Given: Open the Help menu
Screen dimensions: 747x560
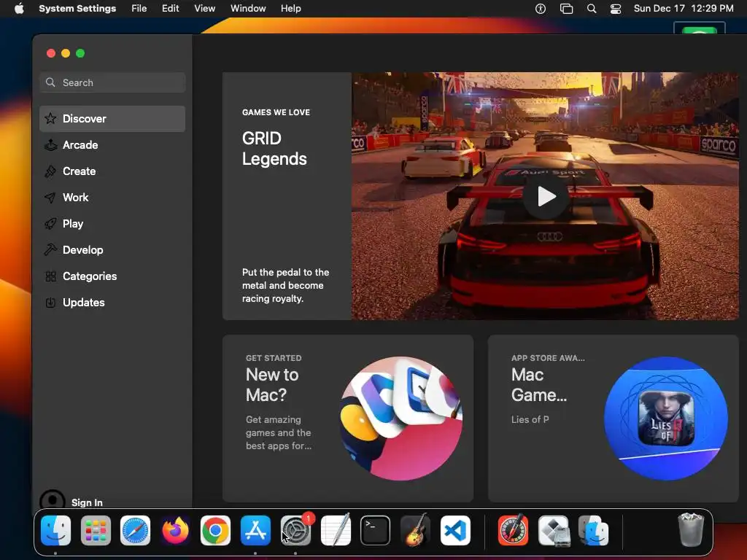Looking at the screenshot, I should (290, 8).
